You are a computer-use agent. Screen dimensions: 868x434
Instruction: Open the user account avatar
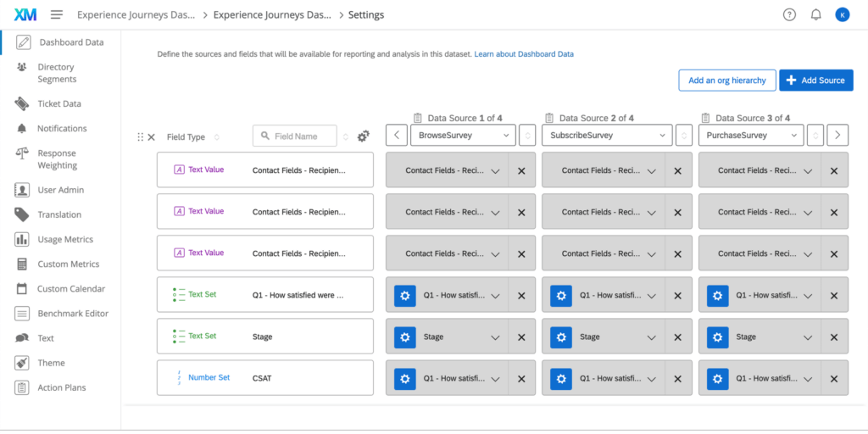[x=842, y=14]
